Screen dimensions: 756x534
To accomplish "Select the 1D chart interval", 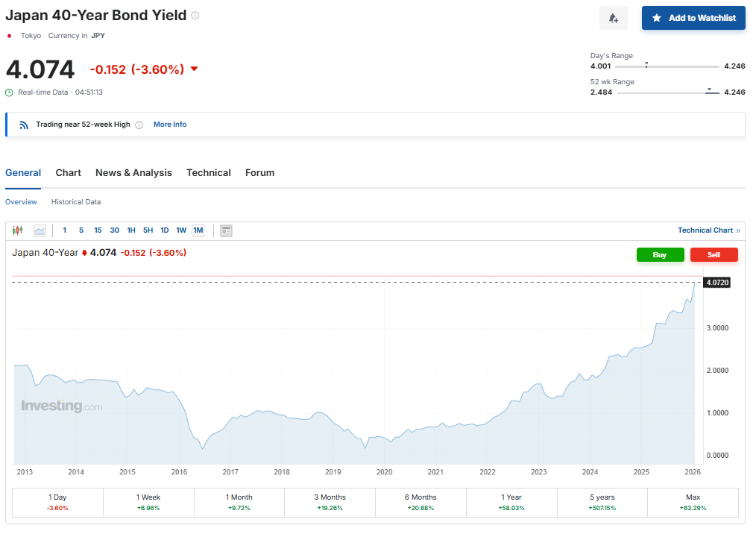I will (165, 230).
